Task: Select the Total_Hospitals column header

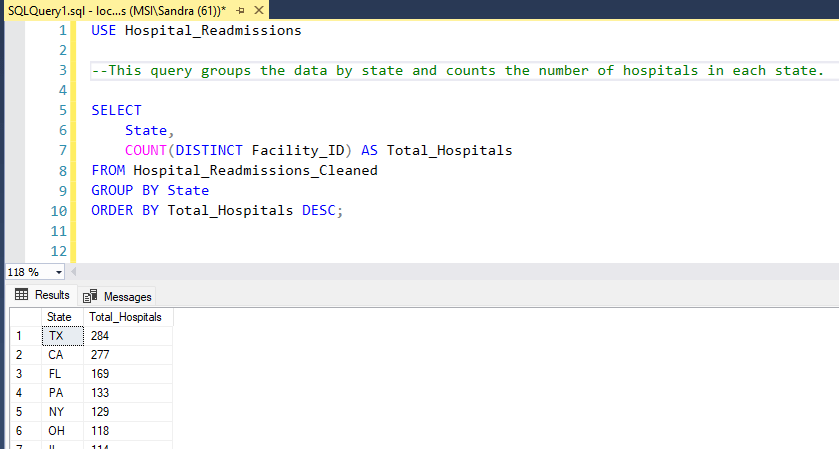Action: tap(128, 317)
